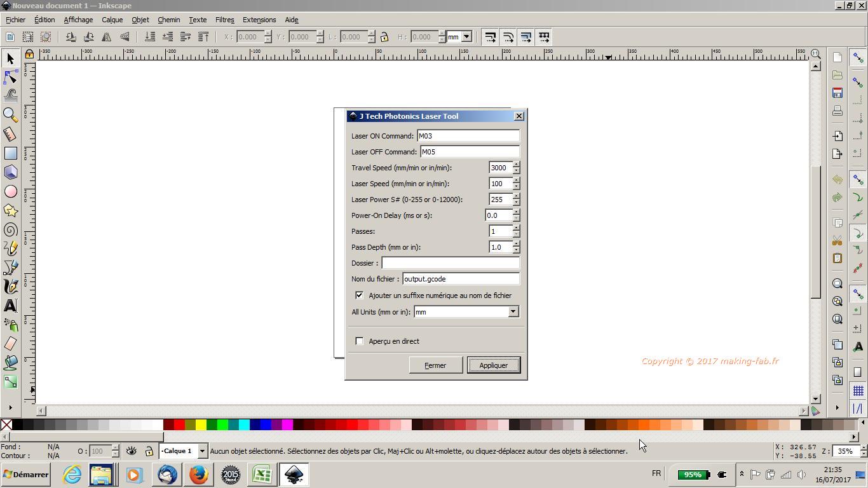Toggle layer visibility eye icon
The height and width of the screenshot is (488, 868).
(132, 451)
